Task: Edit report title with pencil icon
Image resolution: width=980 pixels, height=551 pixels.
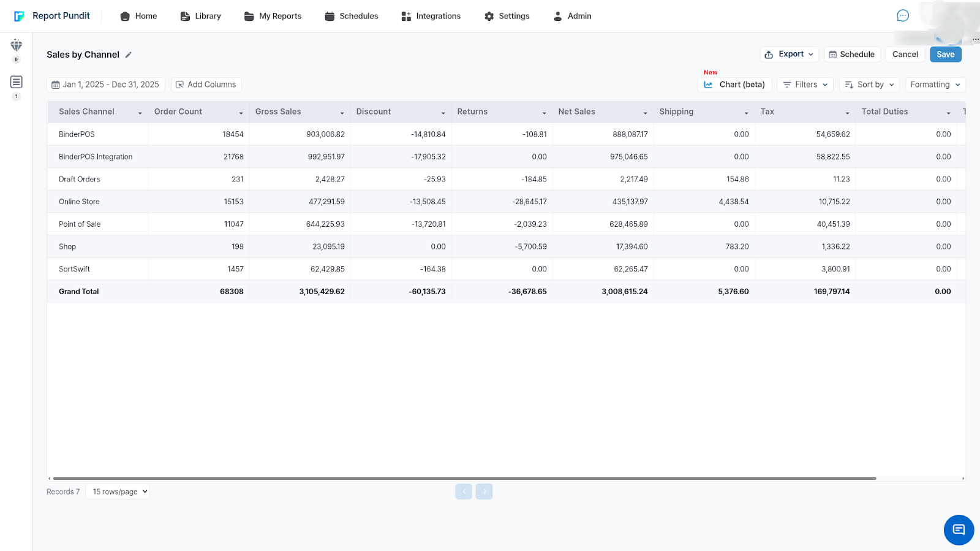Action: click(x=129, y=55)
